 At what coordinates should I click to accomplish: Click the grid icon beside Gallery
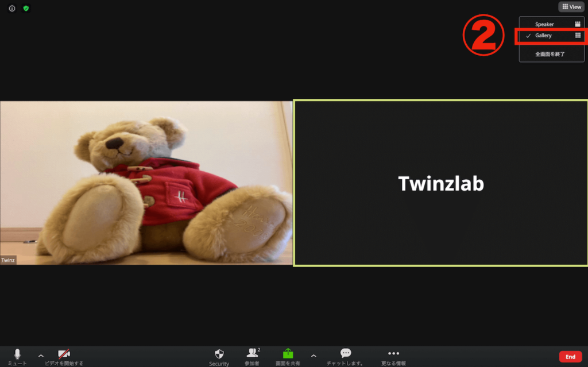pyautogui.click(x=578, y=36)
